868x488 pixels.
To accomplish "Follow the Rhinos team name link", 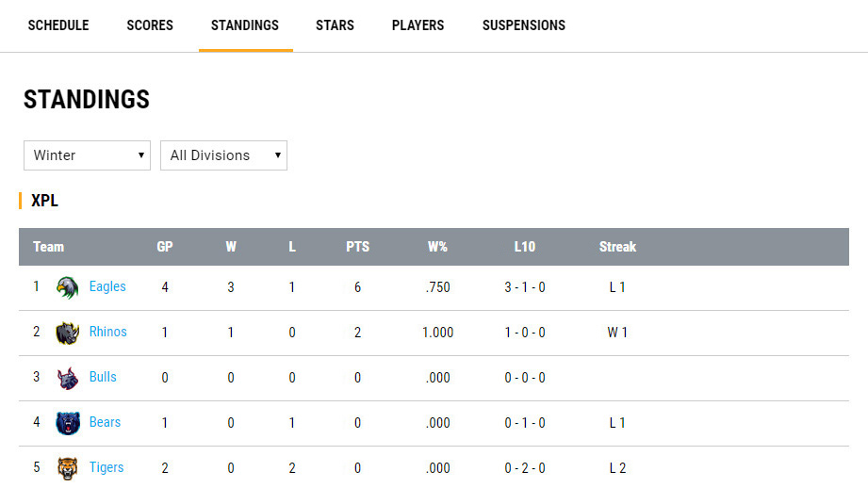I will coord(108,332).
